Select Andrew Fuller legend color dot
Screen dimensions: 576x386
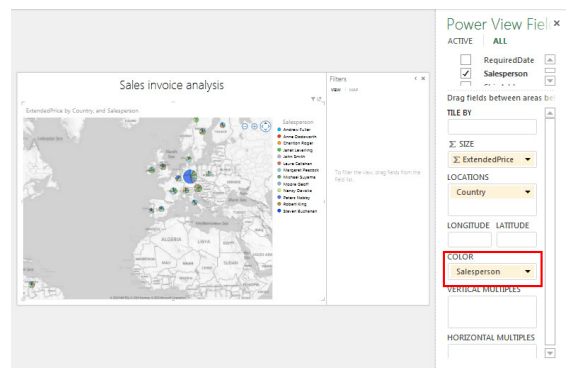tap(279, 129)
